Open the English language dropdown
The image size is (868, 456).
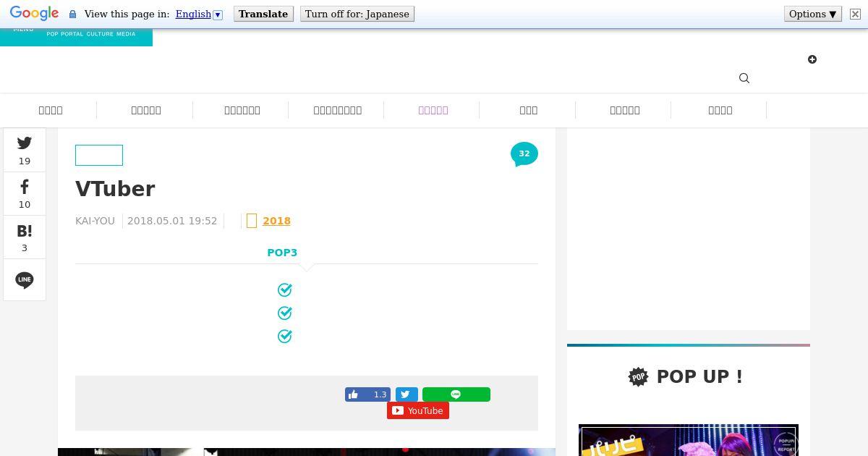pyautogui.click(x=199, y=14)
